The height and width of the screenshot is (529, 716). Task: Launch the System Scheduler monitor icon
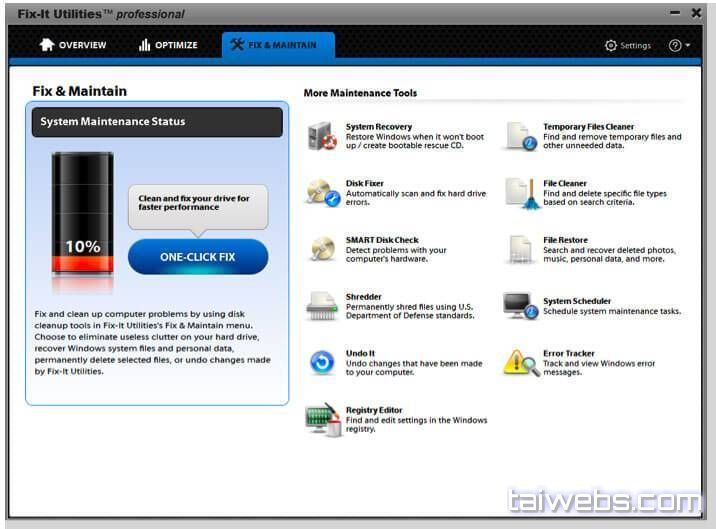point(520,305)
